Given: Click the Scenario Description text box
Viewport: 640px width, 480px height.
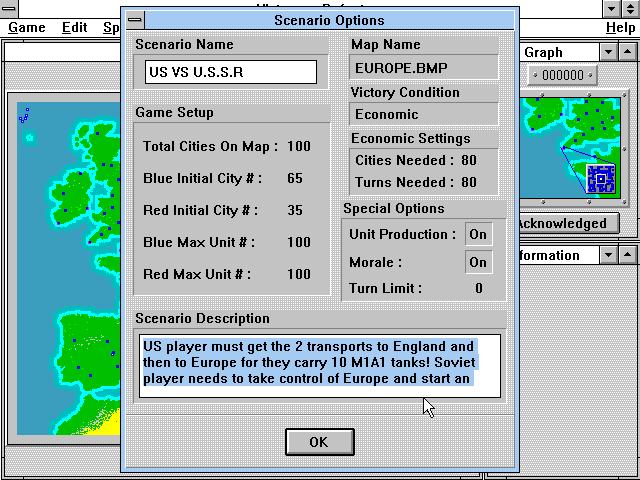Looking at the screenshot, I should (320, 366).
